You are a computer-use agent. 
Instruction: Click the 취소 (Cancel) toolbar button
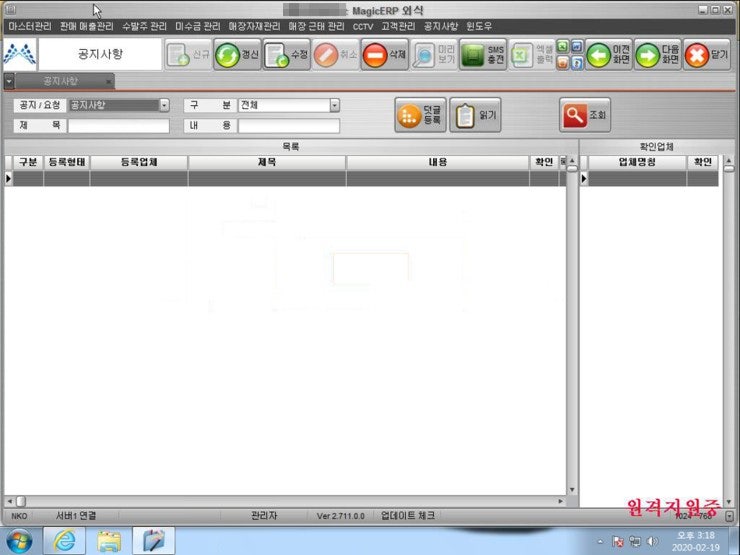pos(336,55)
